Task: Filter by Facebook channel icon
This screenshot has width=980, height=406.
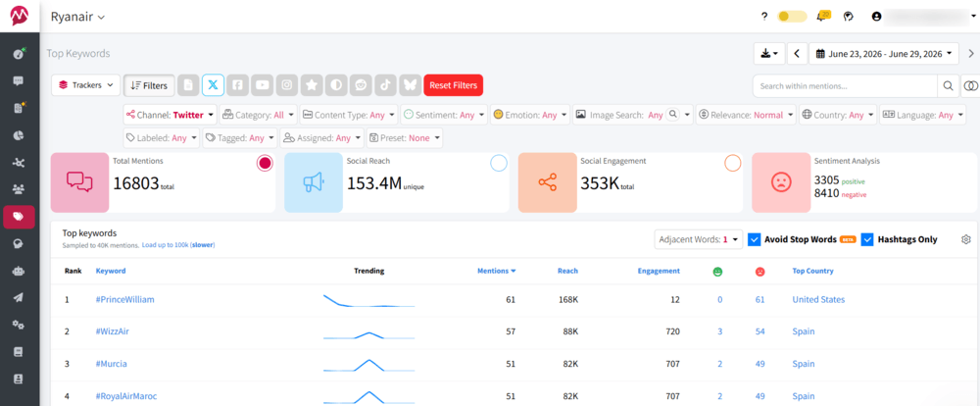Action: point(237,85)
